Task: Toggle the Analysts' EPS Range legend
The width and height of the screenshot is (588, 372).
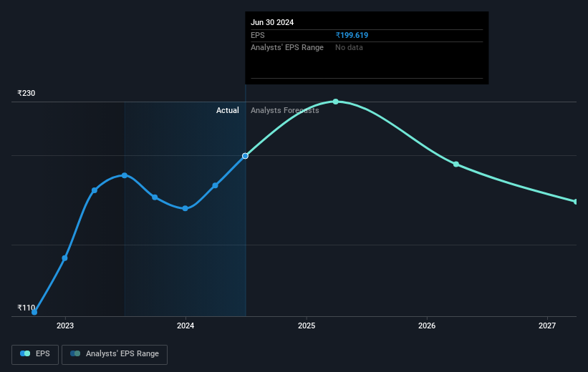Action: (x=115, y=354)
